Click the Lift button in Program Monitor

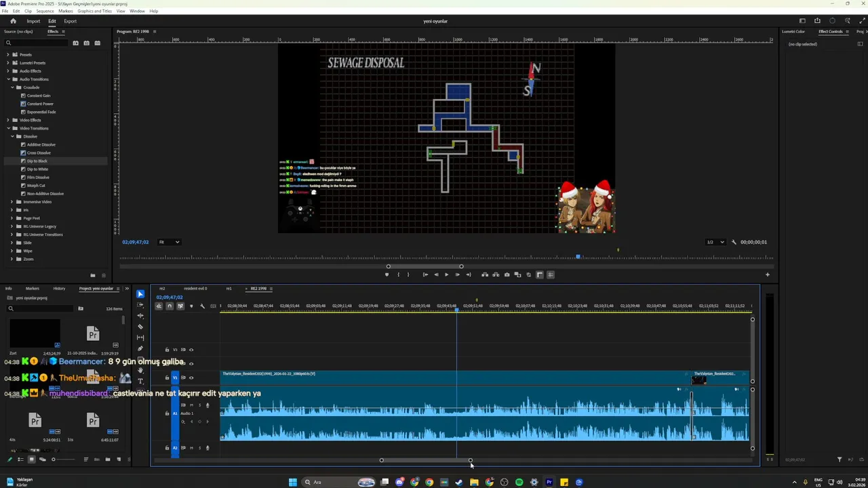coord(485,274)
